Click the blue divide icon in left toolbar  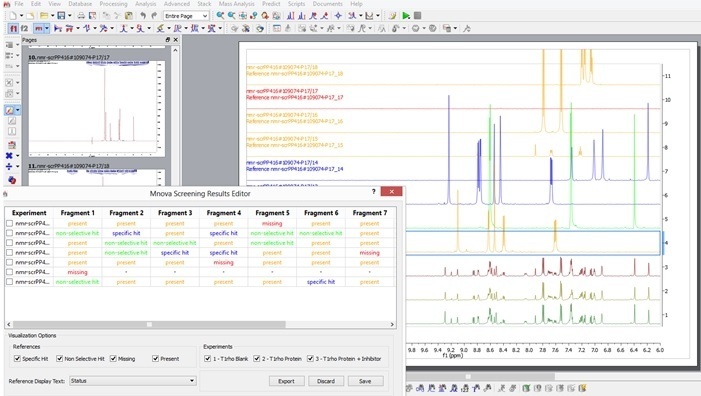pos(9,166)
